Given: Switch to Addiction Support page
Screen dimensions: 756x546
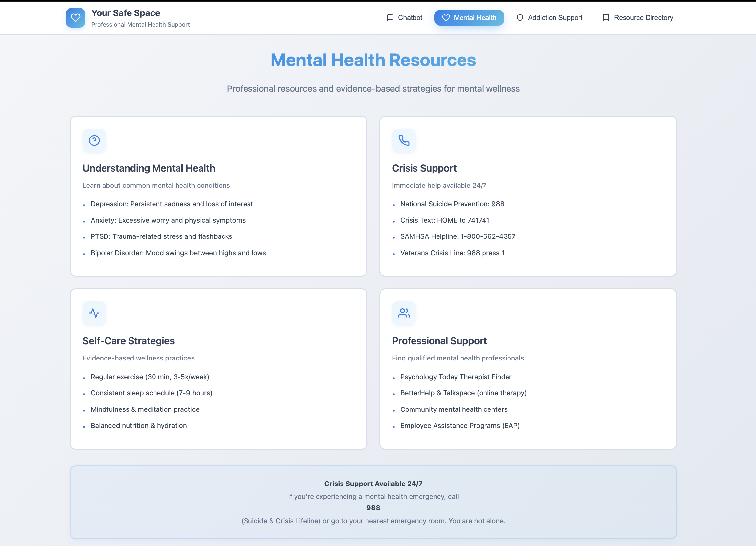Looking at the screenshot, I should pyautogui.click(x=549, y=18).
